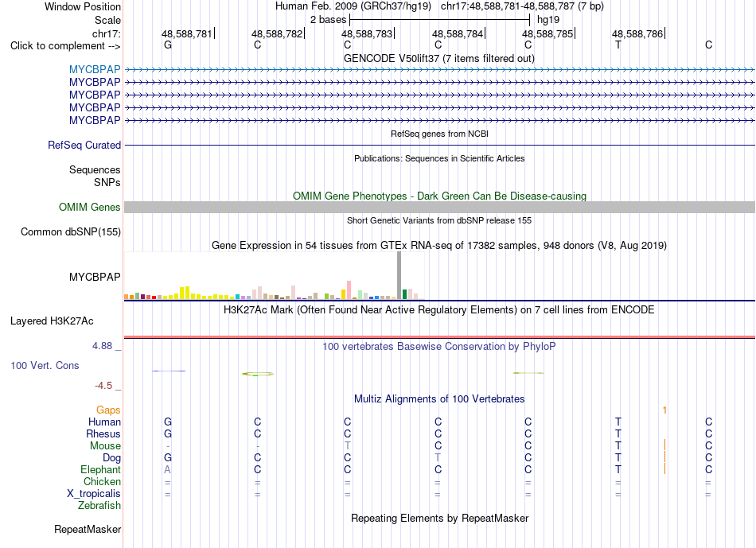Image resolution: width=756 pixels, height=548 pixels.
Task: Click the 'Click to complement -->' label
Action: pos(65,46)
